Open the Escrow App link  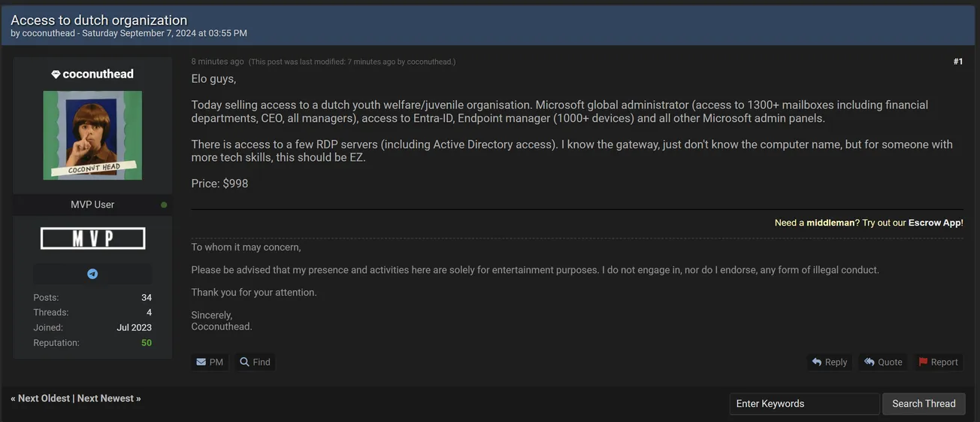click(x=934, y=223)
